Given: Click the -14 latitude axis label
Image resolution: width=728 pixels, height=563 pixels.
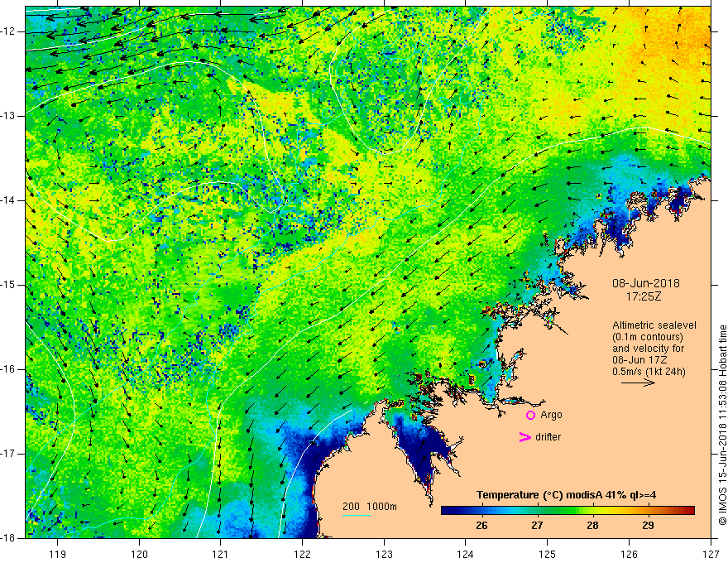Looking at the screenshot, I should 9,200.
